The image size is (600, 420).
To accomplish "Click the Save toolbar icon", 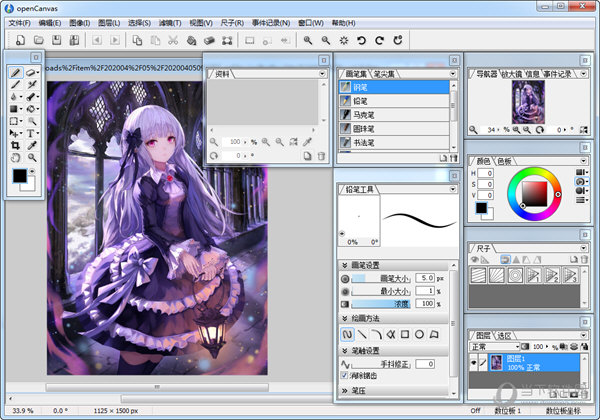I will 56,40.
